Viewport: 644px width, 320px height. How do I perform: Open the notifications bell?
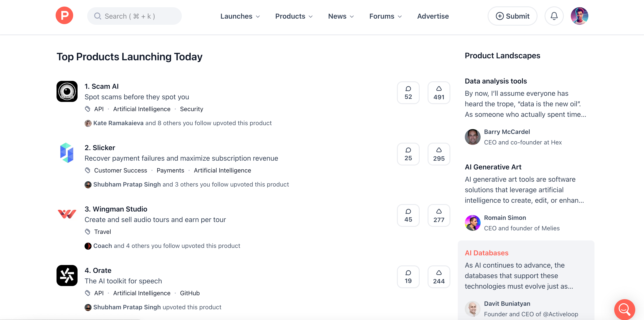coord(554,16)
